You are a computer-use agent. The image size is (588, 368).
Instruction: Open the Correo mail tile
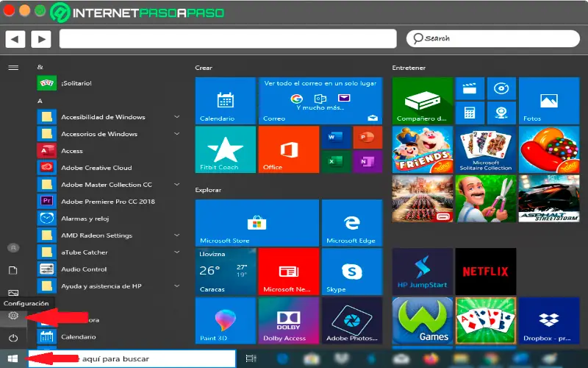click(320, 101)
